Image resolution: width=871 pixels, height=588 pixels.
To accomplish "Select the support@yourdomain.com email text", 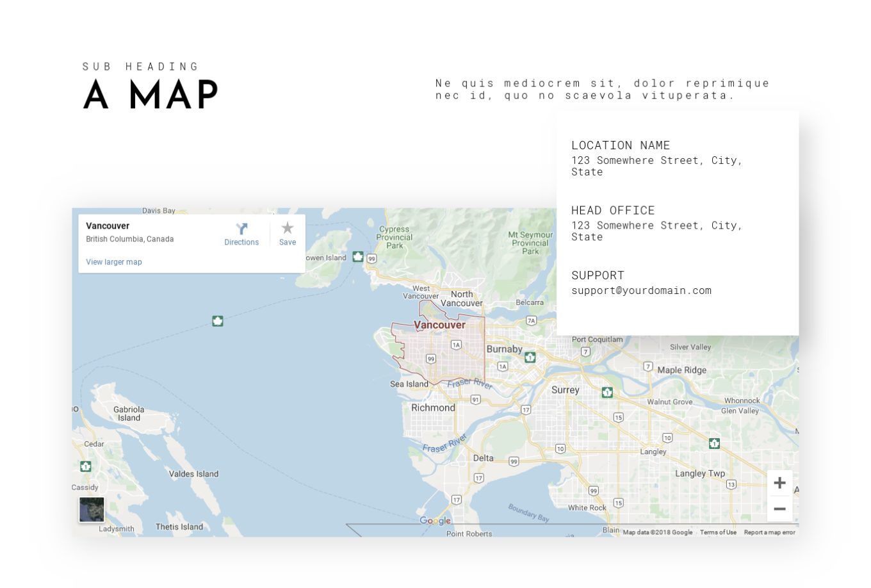I will click(641, 290).
